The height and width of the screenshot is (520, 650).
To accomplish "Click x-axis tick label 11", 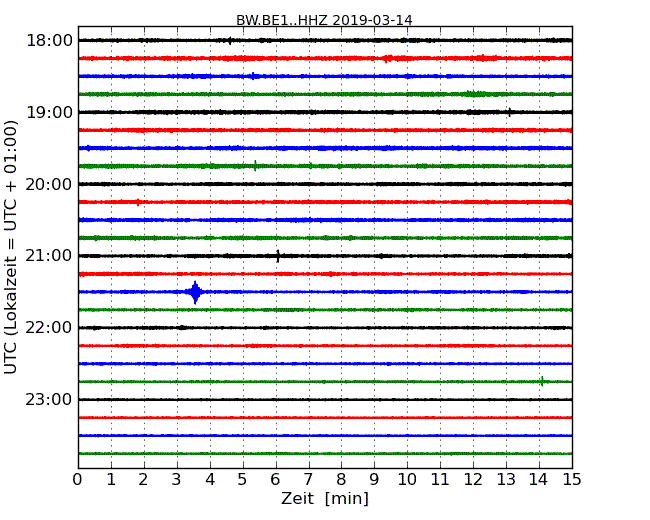I will tap(440, 480).
